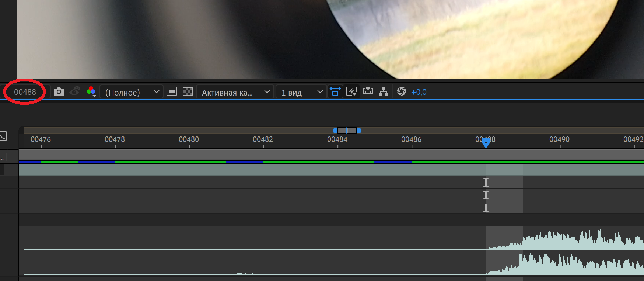
Task: Click the 00482 mark on time ruler
Action: point(263,139)
